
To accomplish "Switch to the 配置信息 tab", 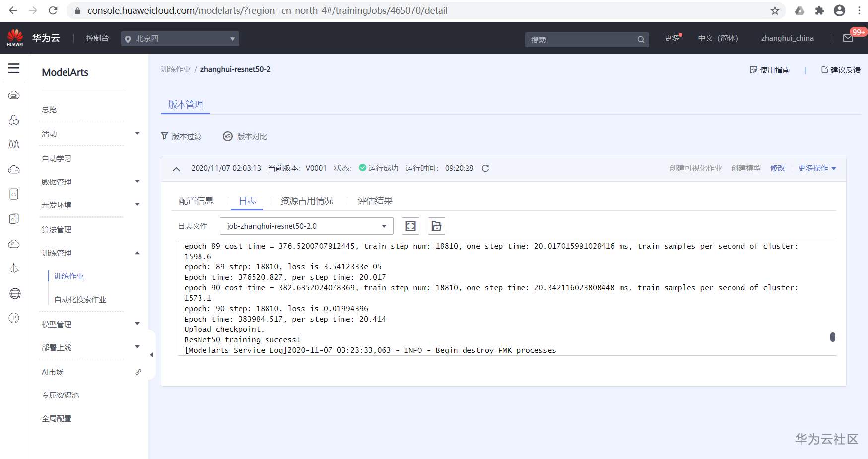I will pyautogui.click(x=196, y=201).
